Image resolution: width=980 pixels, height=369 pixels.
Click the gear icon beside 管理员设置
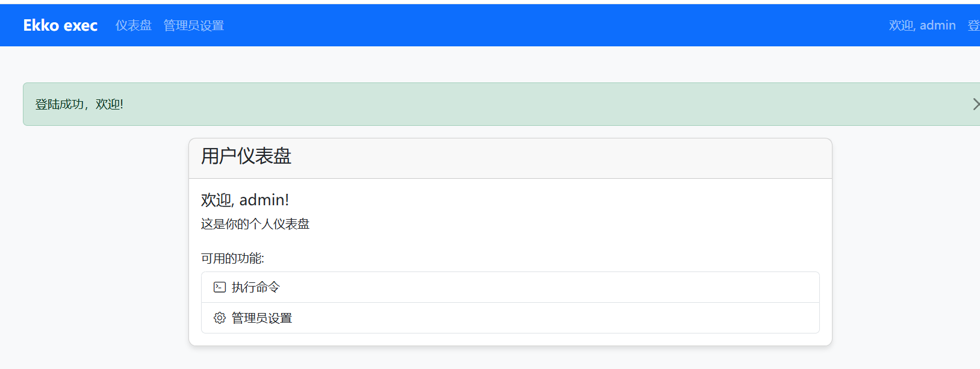(220, 318)
